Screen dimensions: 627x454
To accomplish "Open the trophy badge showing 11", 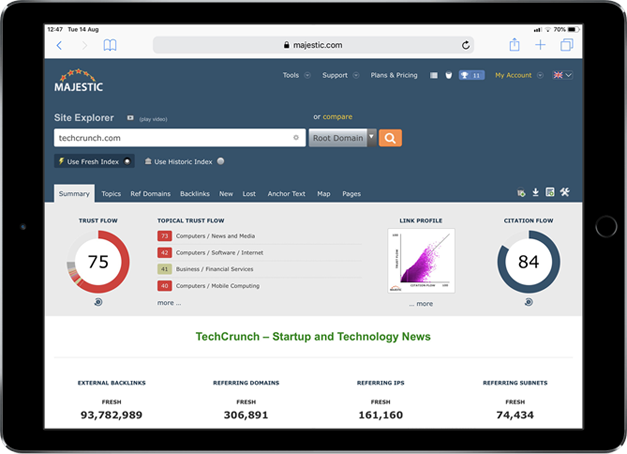I will 471,75.
